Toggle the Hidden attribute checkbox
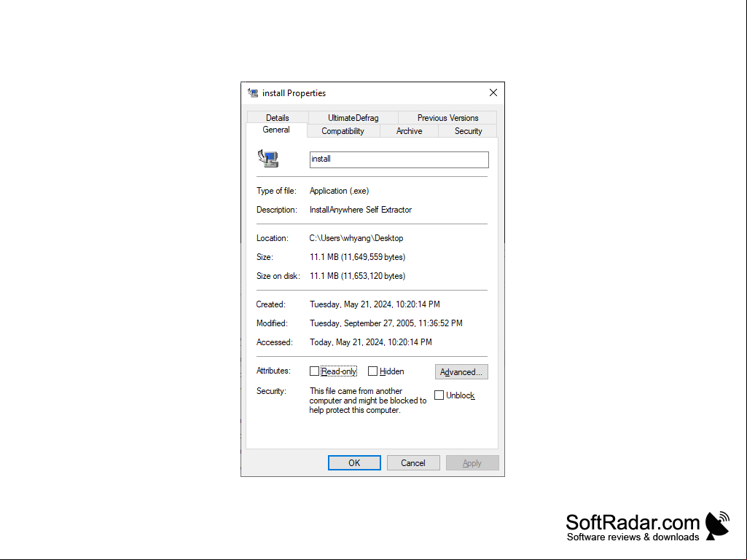747x560 pixels. pos(372,371)
